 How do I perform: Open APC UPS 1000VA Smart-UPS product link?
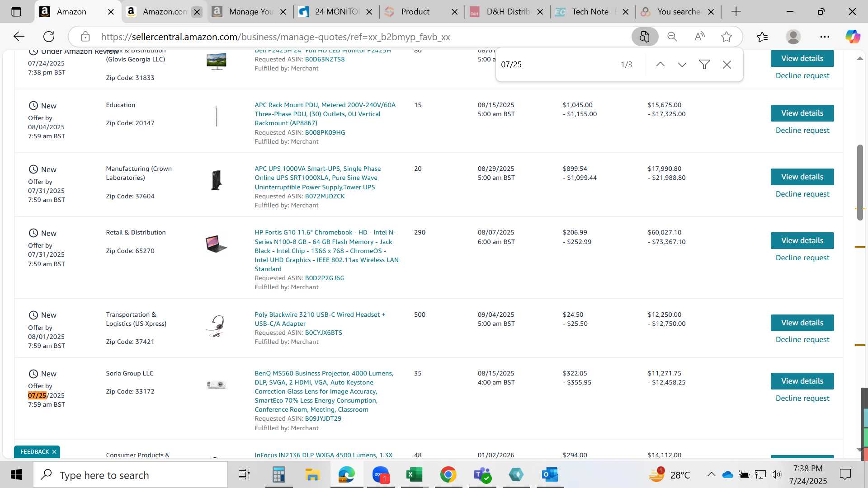click(x=318, y=178)
